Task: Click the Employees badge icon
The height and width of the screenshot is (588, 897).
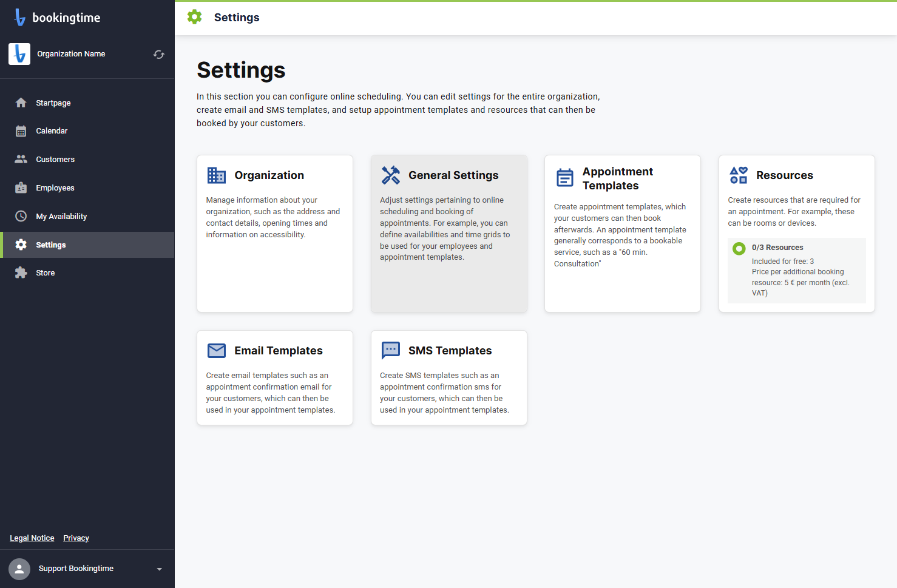Action: [x=21, y=188]
